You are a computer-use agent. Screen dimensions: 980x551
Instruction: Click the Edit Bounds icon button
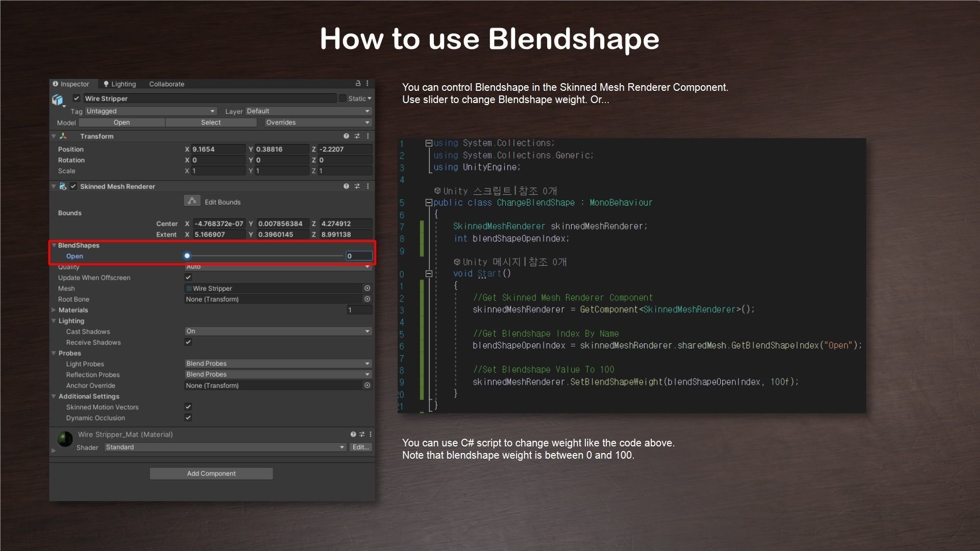(x=192, y=201)
